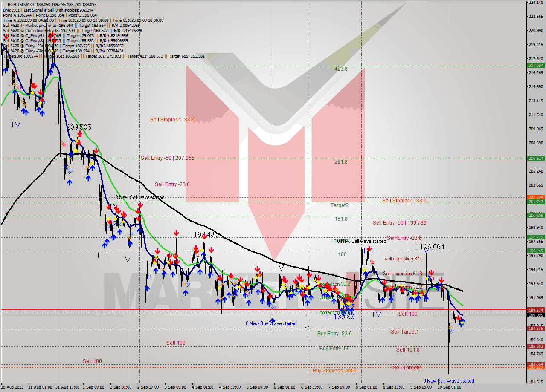
Task: Click the 'Sell 161.8' label
Action: click(x=408, y=349)
